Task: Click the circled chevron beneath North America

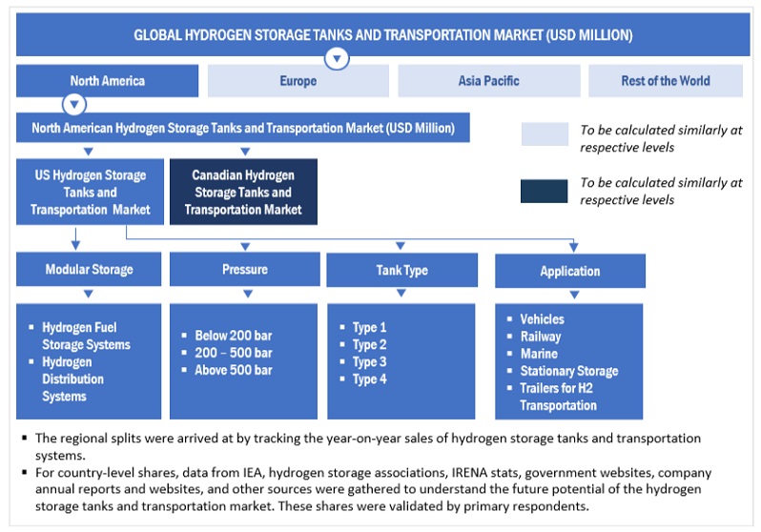Action: tap(75, 104)
